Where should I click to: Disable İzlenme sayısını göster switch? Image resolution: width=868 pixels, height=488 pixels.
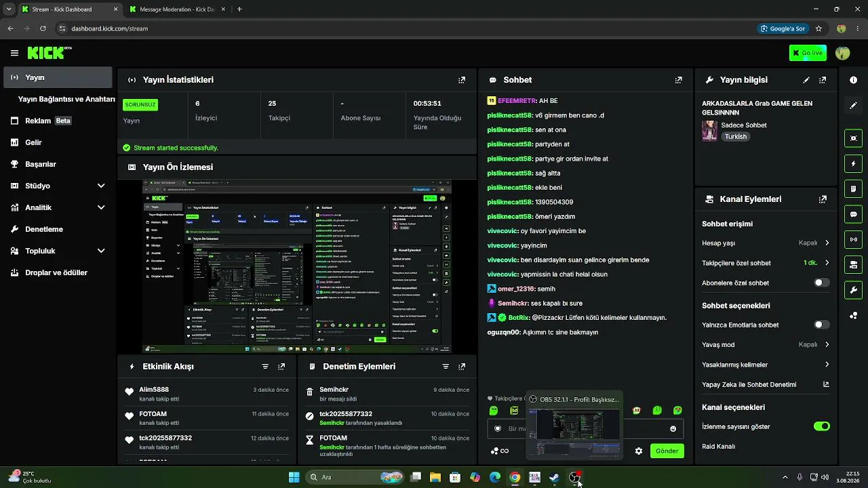coord(821,426)
